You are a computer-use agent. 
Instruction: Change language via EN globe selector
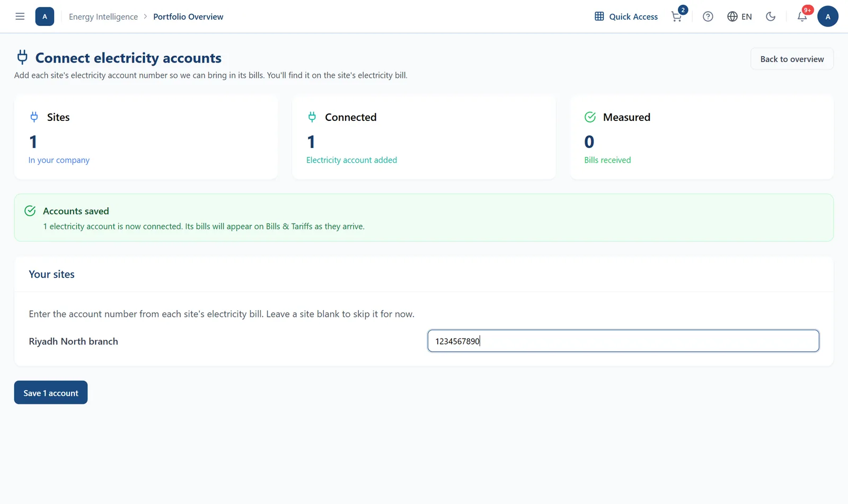[x=739, y=16]
